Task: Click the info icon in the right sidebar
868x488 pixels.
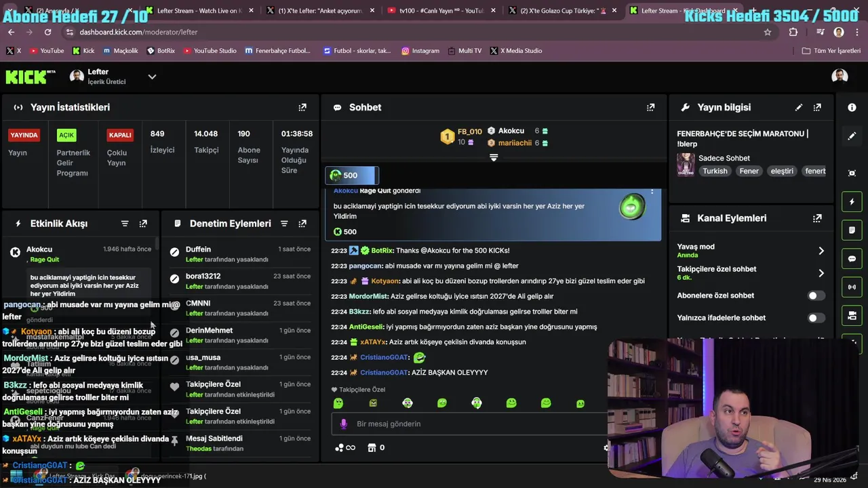Action: click(x=852, y=107)
